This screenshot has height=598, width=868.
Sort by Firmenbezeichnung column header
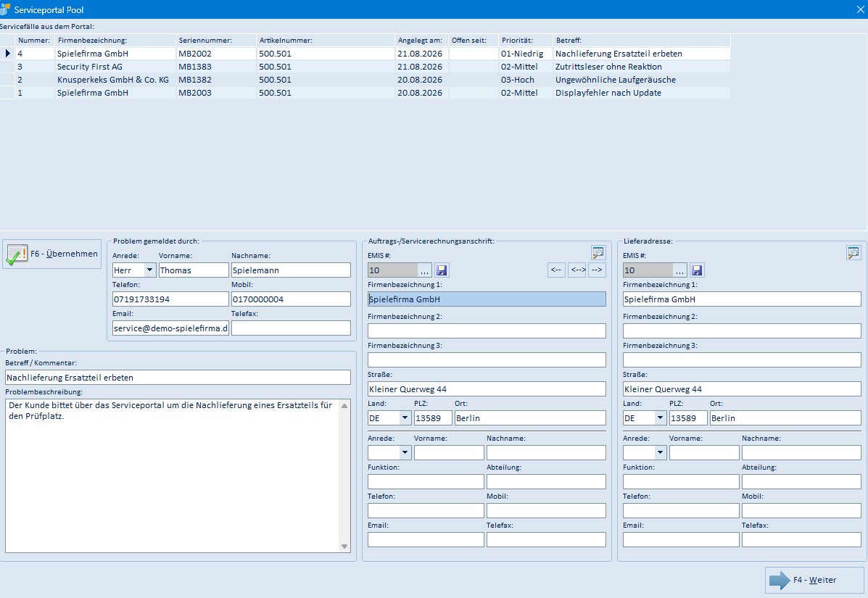point(115,41)
